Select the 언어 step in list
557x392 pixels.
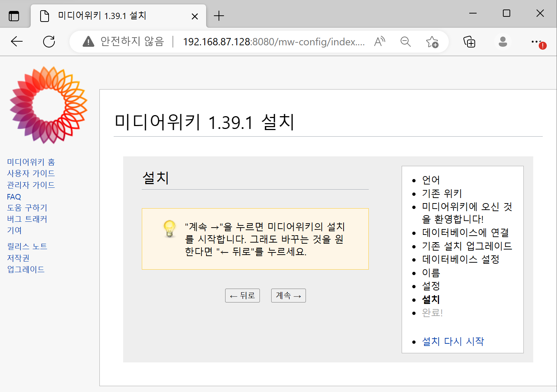(431, 180)
